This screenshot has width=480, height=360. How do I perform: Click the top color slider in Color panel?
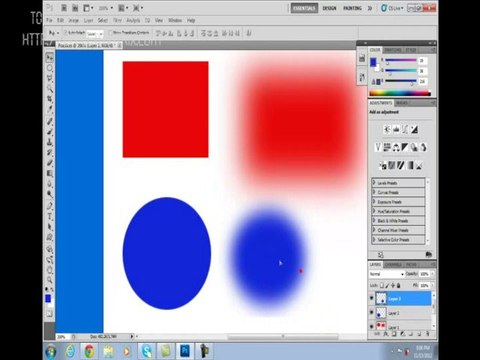tap(401, 60)
